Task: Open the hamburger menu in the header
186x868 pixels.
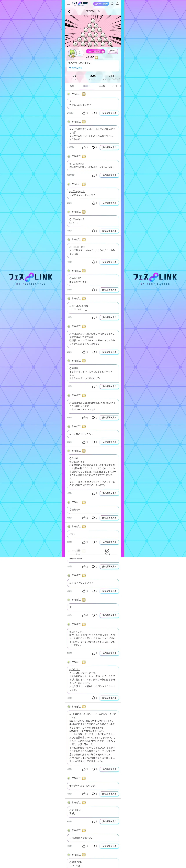Action: pyautogui.click(x=69, y=4)
